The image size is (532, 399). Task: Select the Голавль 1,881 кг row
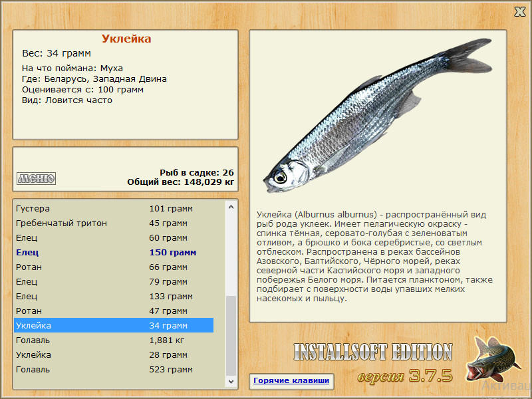pos(114,340)
